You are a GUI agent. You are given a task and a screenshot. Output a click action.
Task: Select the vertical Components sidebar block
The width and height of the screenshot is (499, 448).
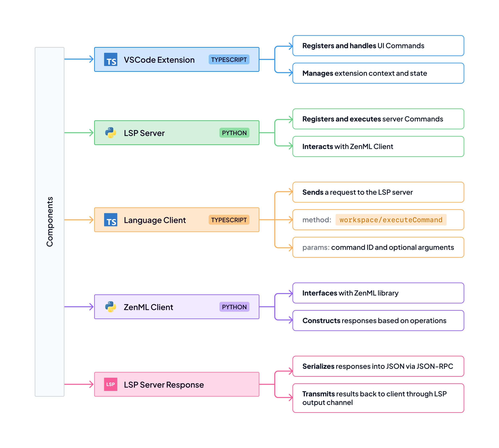pos(50,222)
